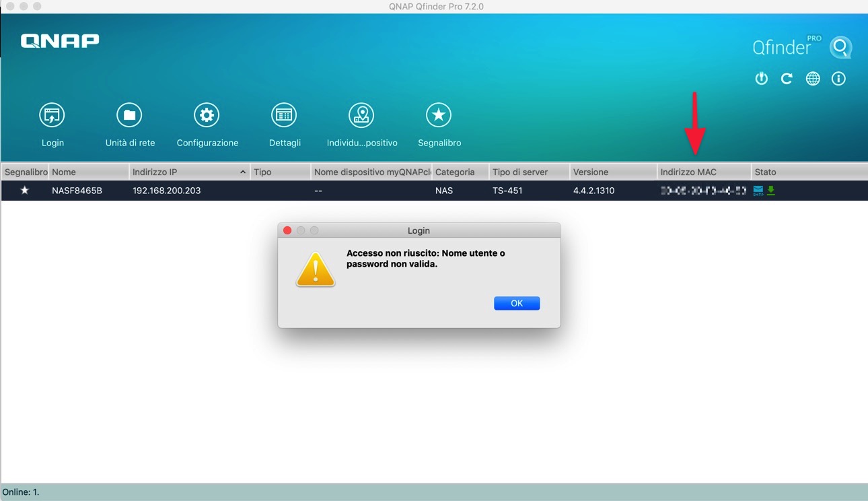This screenshot has width=868, height=501.
Task: Open the Dettagli details icon
Action: click(x=284, y=116)
